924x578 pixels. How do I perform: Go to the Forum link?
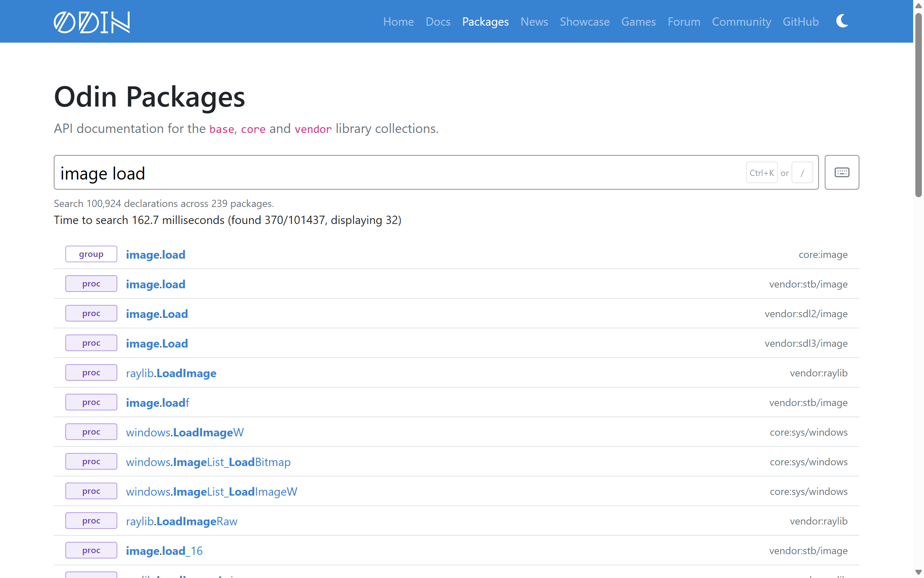coord(684,21)
